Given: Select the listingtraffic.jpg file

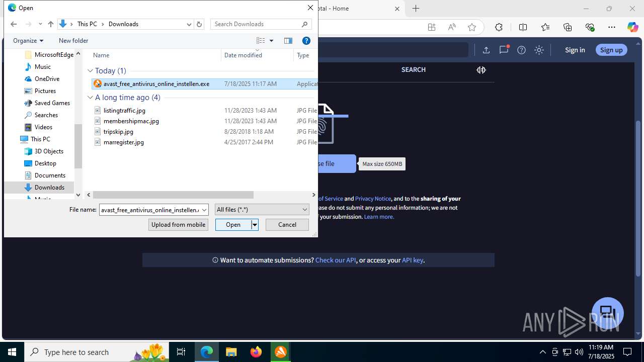Looking at the screenshot, I should (x=124, y=111).
